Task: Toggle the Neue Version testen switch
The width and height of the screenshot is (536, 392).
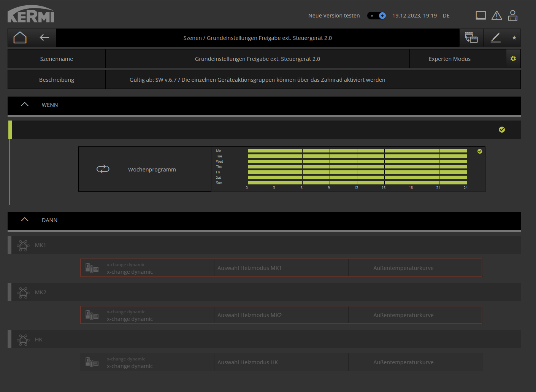Action: coord(376,16)
